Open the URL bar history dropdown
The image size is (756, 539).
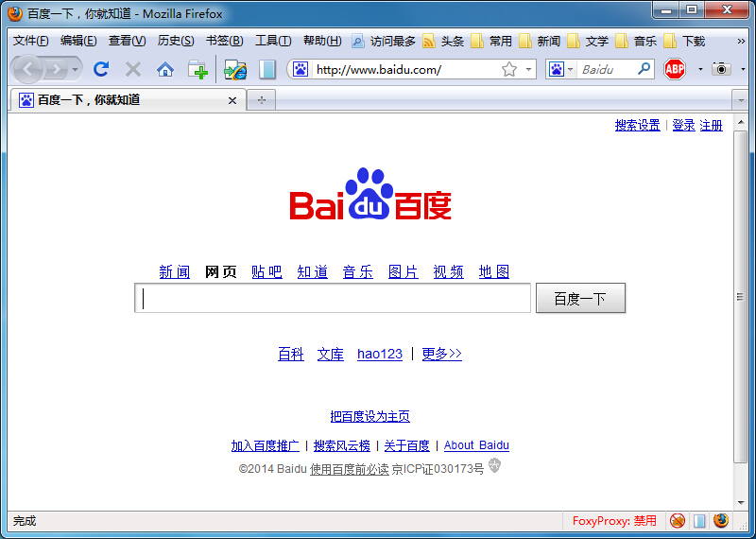pyautogui.click(x=528, y=69)
